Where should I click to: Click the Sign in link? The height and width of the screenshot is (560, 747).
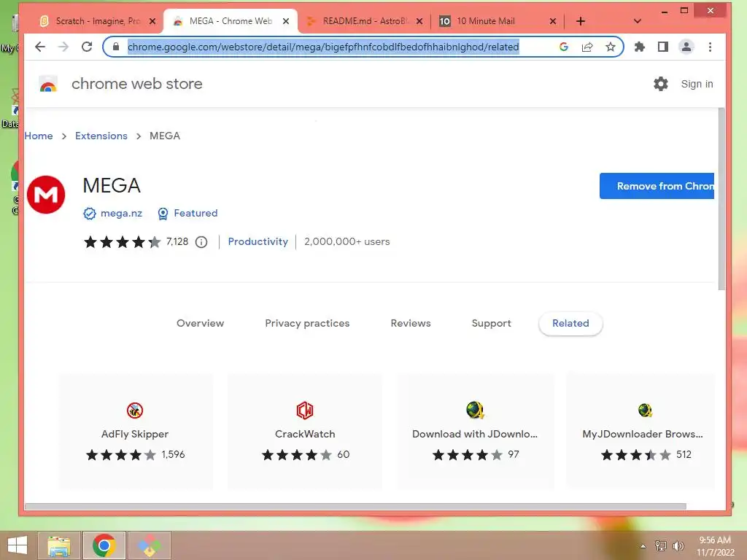click(697, 84)
